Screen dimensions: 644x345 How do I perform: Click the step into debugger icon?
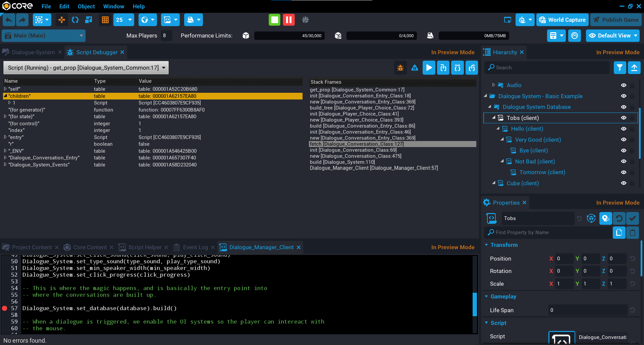coord(443,68)
